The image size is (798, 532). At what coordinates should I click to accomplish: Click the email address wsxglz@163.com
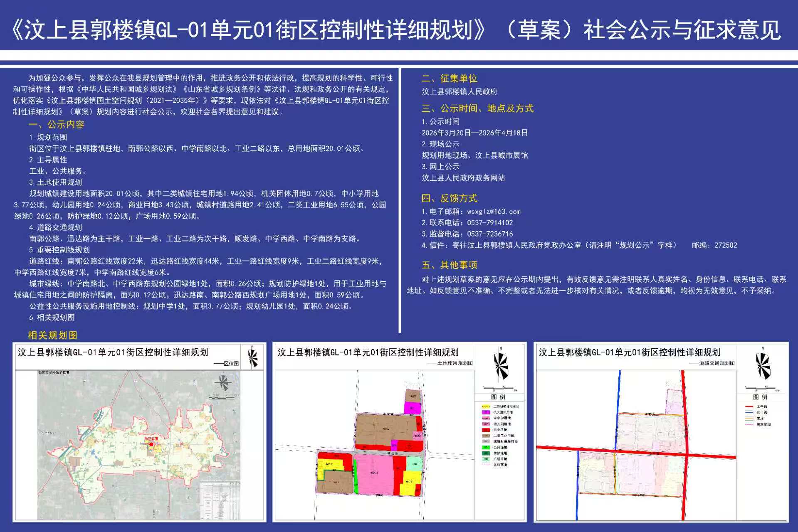click(x=494, y=212)
